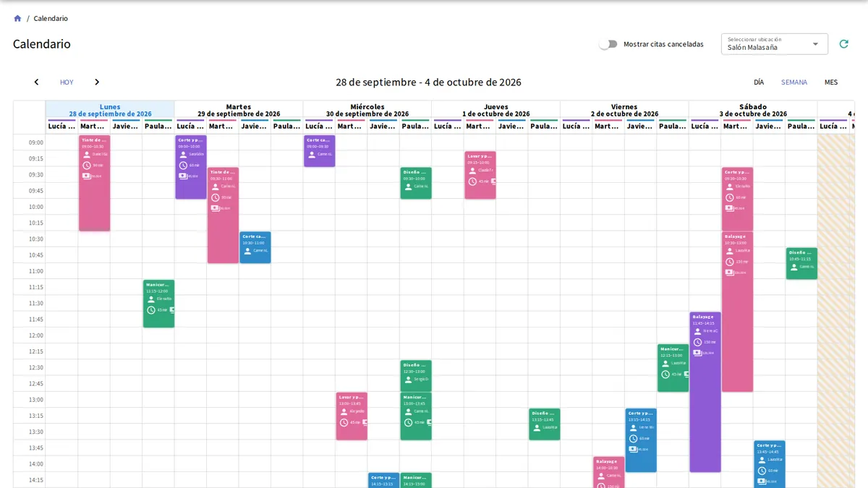Screen dimensions: 868x488
Task: Select Jueves 1 de octubre header
Action: coord(495,110)
